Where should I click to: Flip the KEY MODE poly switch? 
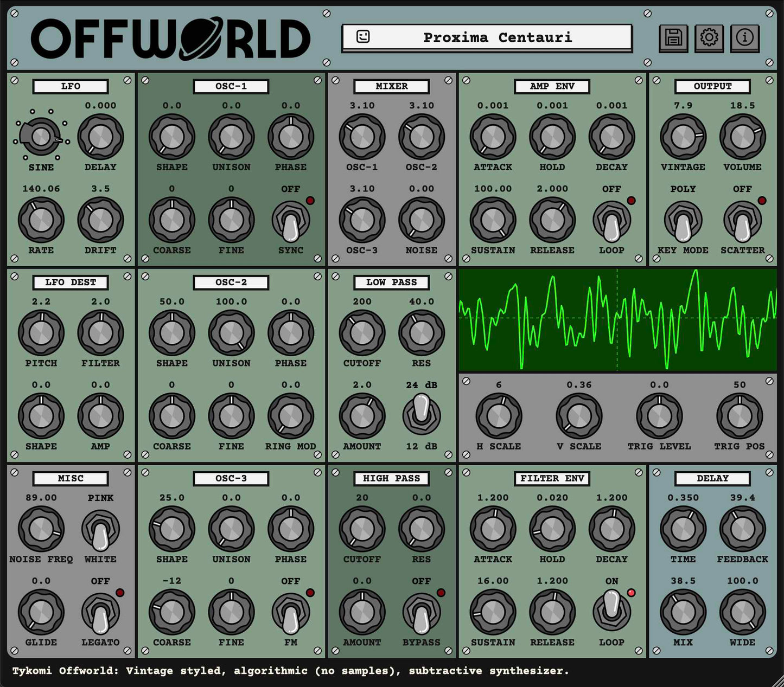click(x=683, y=221)
